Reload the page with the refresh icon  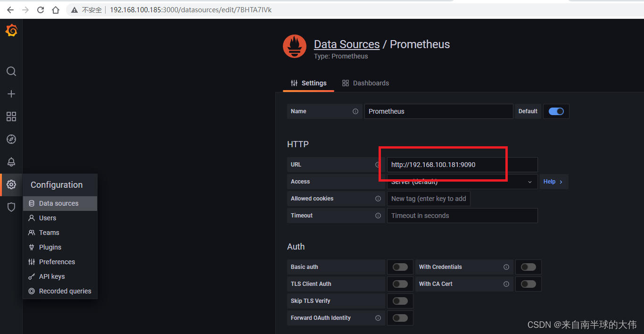(x=41, y=9)
